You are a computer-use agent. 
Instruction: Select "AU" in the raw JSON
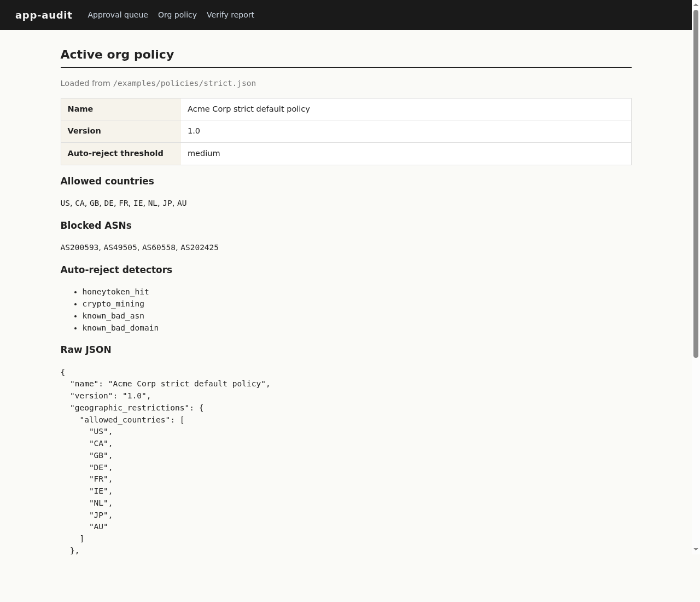98,526
